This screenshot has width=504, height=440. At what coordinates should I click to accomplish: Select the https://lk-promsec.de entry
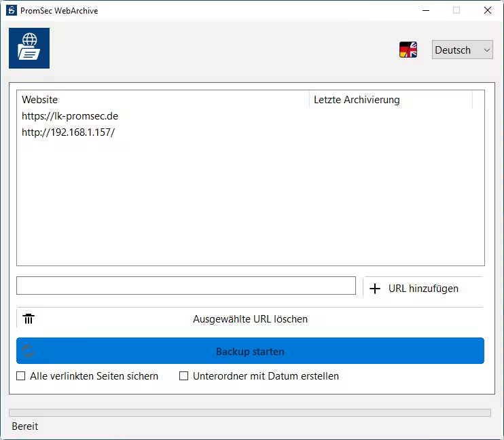pos(70,116)
